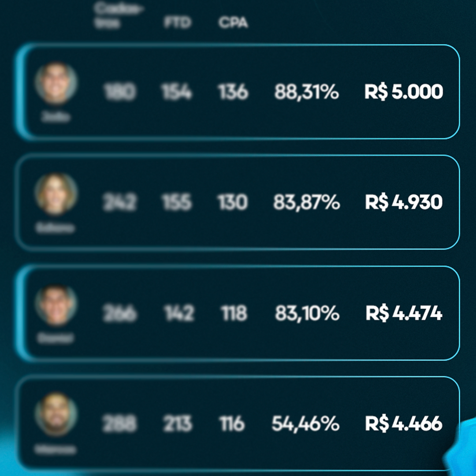Click the 154 FTD value
476x476 pixels.
[176, 93]
